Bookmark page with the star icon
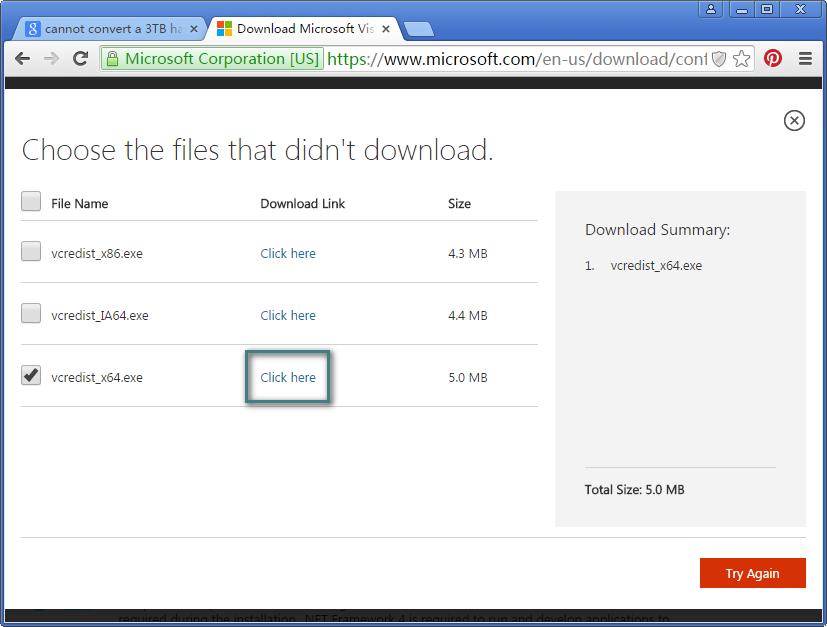827x627 pixels. [x=741, y=59]
